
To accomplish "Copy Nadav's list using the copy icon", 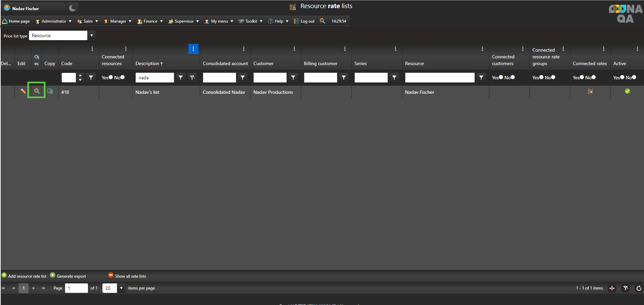I will [x=50, y=91].
